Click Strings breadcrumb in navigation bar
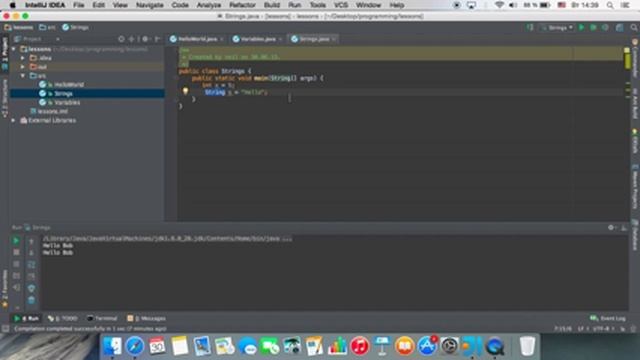The height and width of the screenshot is (360, 640). click(x=76, y=27)
